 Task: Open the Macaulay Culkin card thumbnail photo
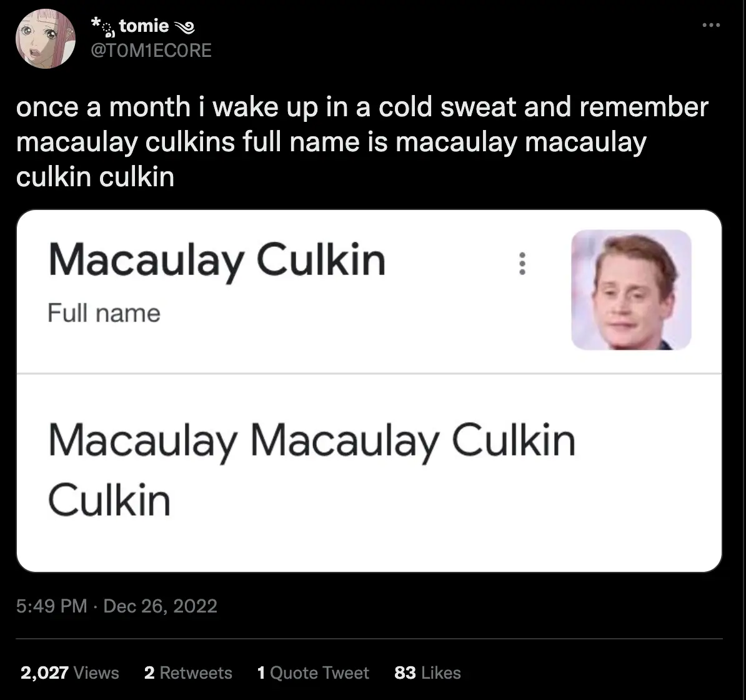coord(631,289)
